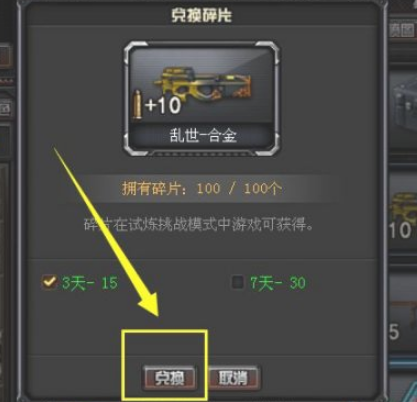Click the small framed icon on left edge
Viewport: 417px width, 402px height.
coord(6,109)
